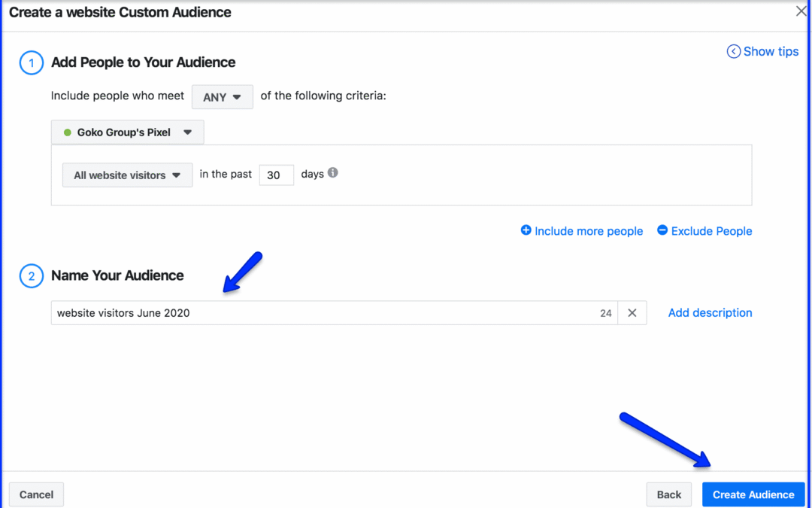
Task: Clear the audience name with the X icon
Action: tap(630, 312)
